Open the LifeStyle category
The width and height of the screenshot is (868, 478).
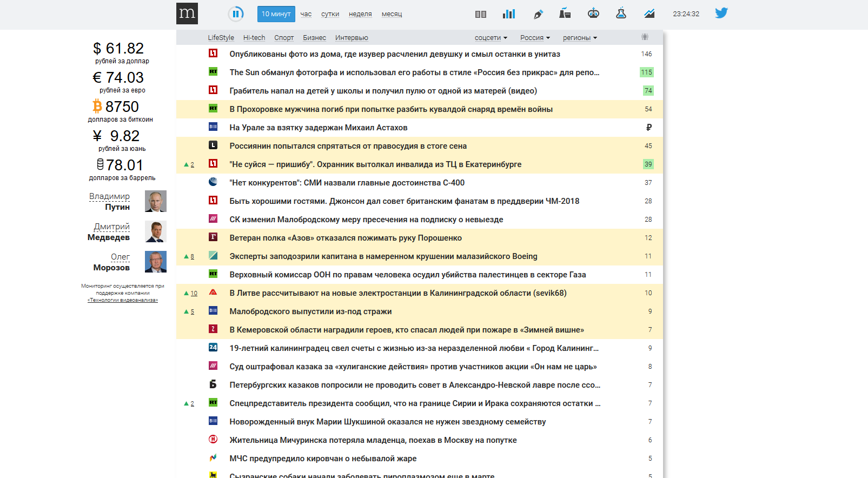point(221,38)
